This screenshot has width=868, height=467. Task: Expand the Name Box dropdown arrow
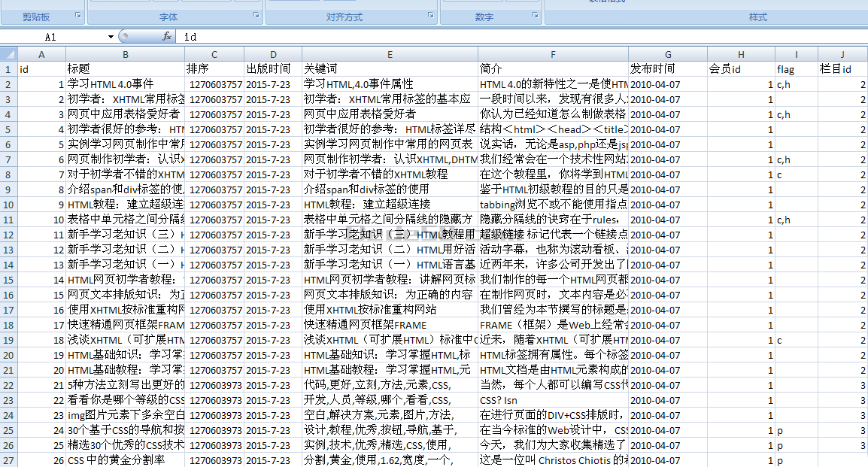point(111,36)
